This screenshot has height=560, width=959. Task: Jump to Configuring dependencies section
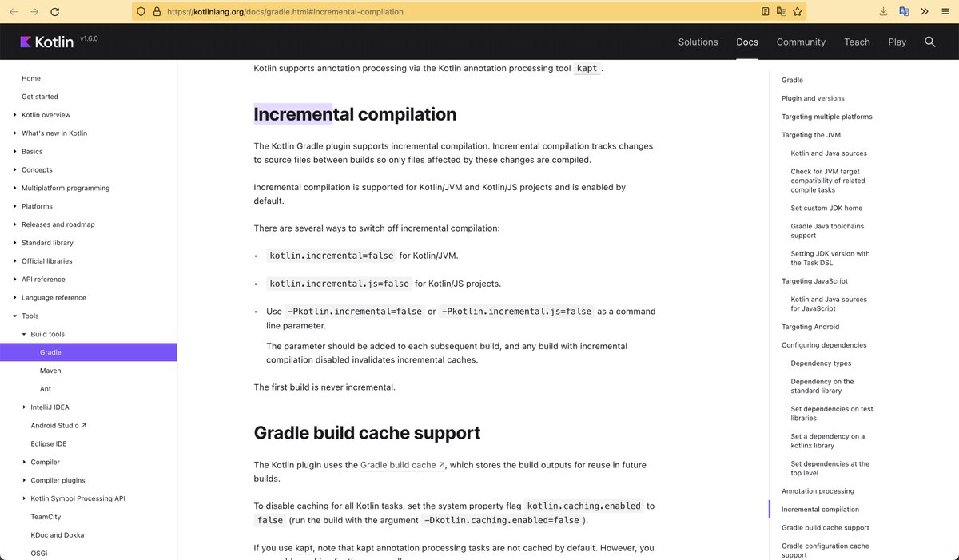[x=824, y=345]
